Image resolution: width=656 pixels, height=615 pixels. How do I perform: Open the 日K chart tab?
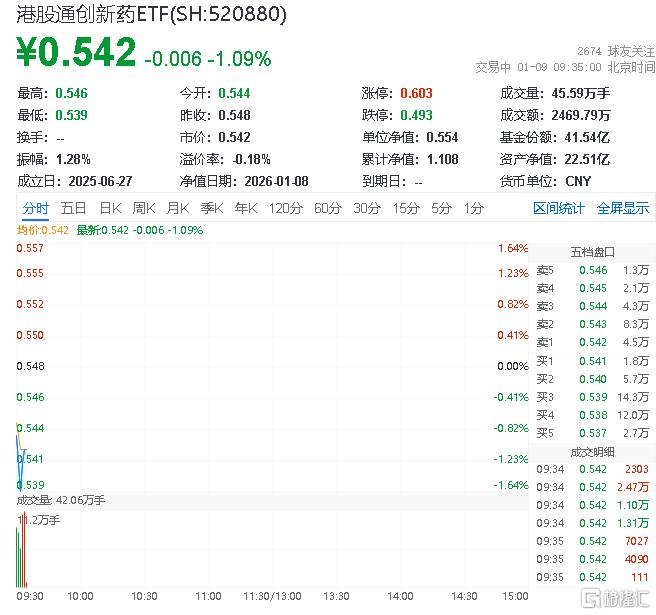click(x=110, y=208)
